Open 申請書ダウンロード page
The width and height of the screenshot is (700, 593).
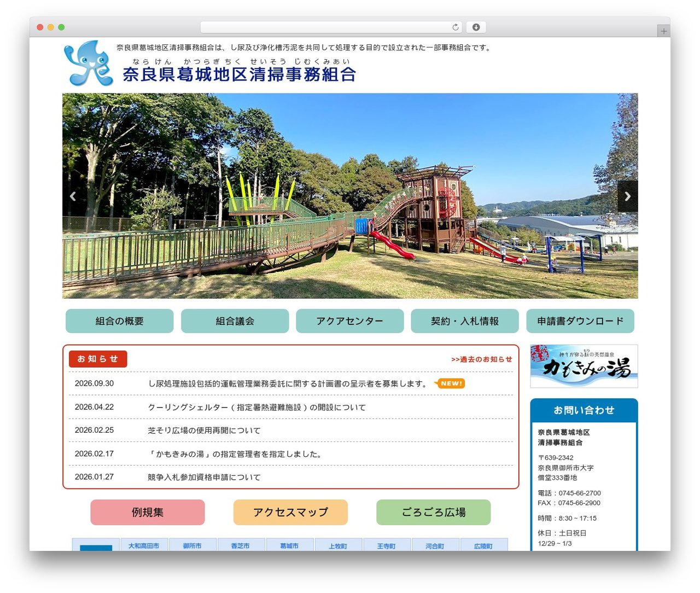(580, 321)
